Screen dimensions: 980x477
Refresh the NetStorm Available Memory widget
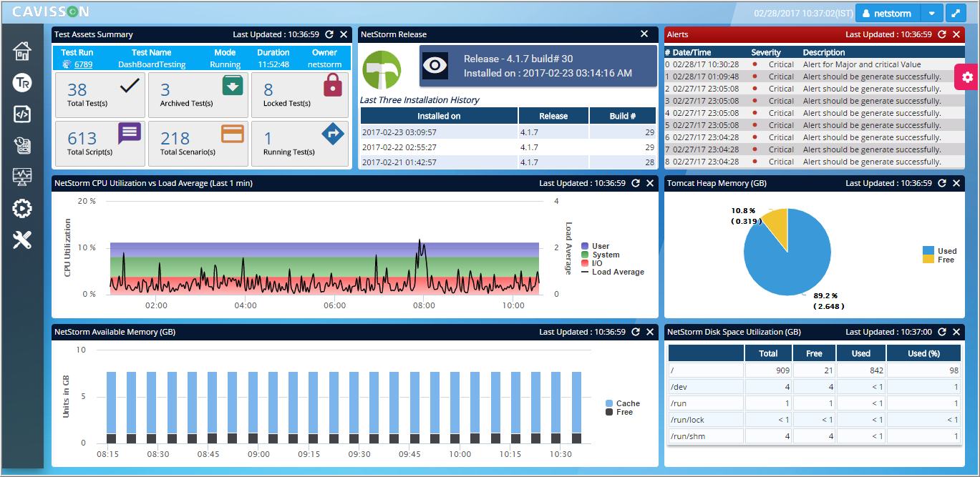tap(635, 332)
